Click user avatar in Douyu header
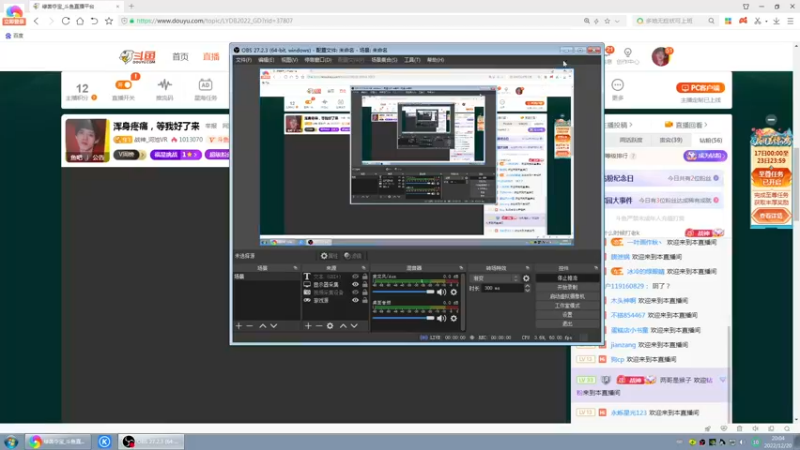The image size is (800, 450). point(661,56)
